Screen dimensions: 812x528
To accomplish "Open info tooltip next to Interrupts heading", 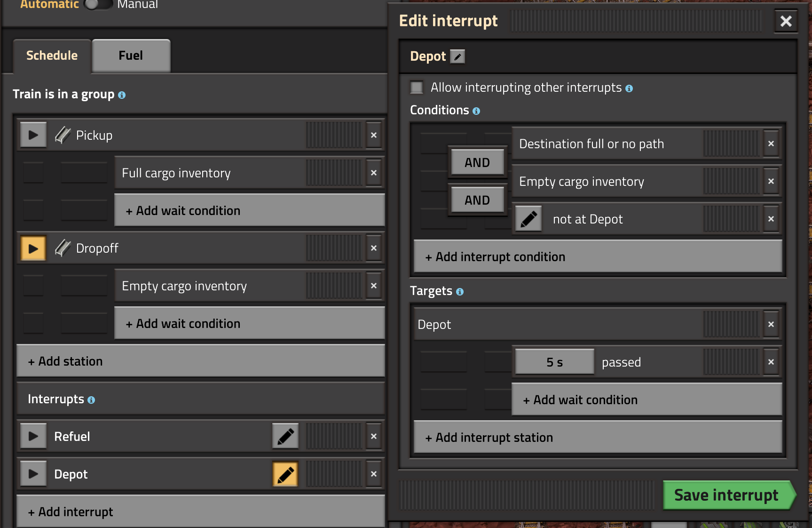I will (x=91, y=400).
